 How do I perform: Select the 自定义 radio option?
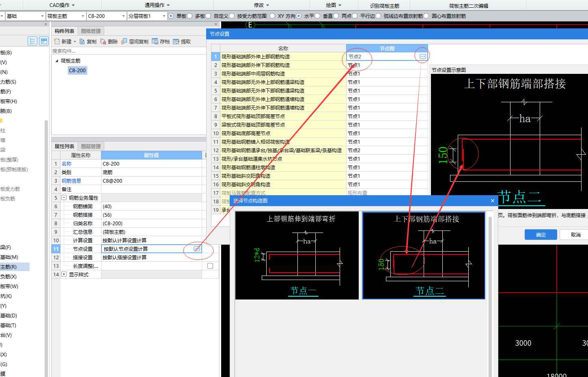click(x=208, y=16)
